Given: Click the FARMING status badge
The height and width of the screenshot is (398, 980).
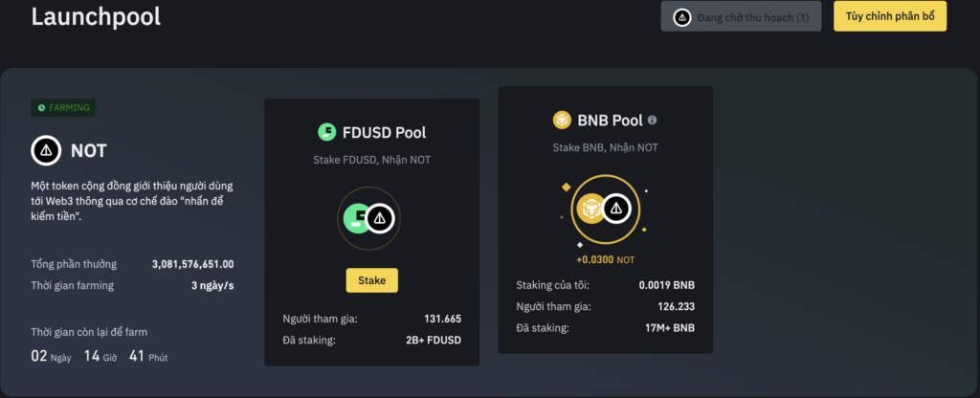Looking at the screenshot, I should (64, 107).
